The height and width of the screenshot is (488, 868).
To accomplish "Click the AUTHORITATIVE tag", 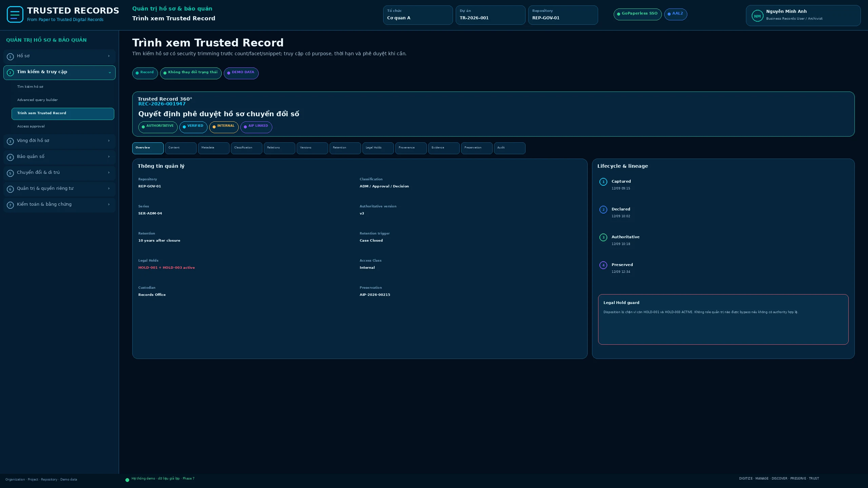I will [158, 127].
